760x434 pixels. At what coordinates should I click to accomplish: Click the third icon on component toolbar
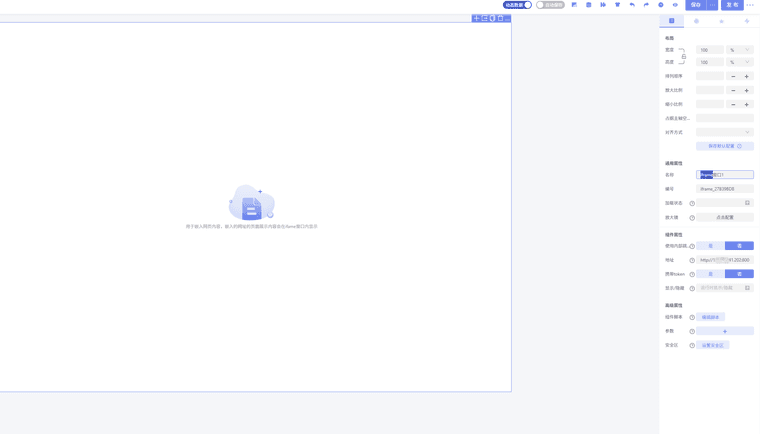point(492,18)
